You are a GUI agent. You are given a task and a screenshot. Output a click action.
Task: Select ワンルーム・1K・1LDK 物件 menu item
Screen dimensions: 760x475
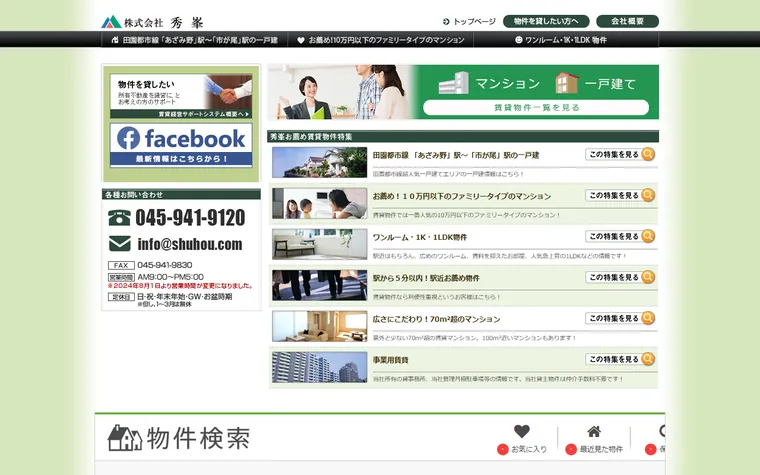[566, 40]
